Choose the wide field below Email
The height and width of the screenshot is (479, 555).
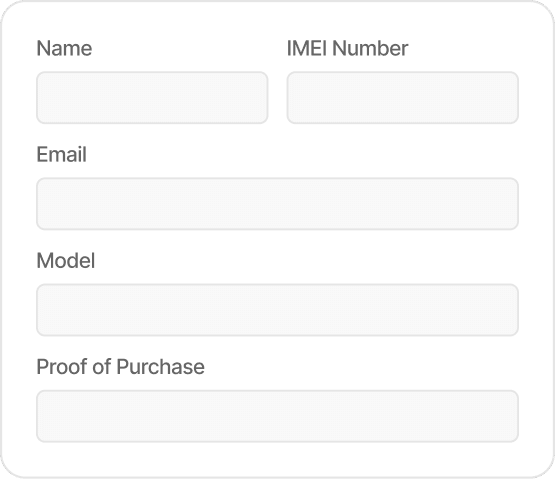[278, 204]
